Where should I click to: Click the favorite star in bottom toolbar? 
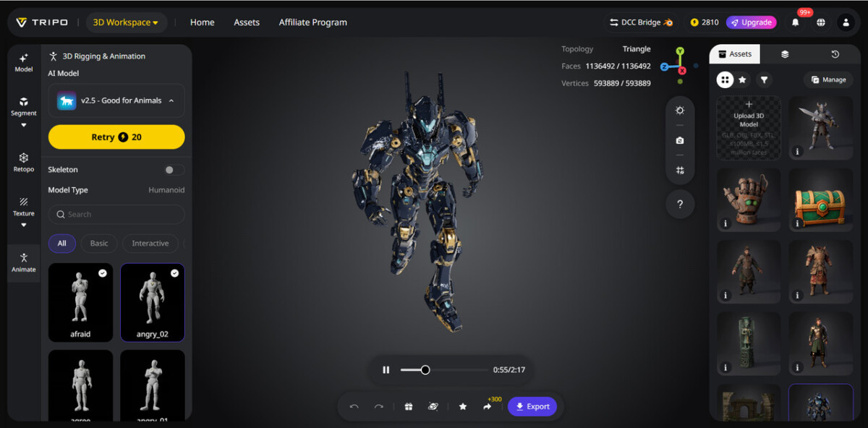pyautogui.click(x=462, y=406)
